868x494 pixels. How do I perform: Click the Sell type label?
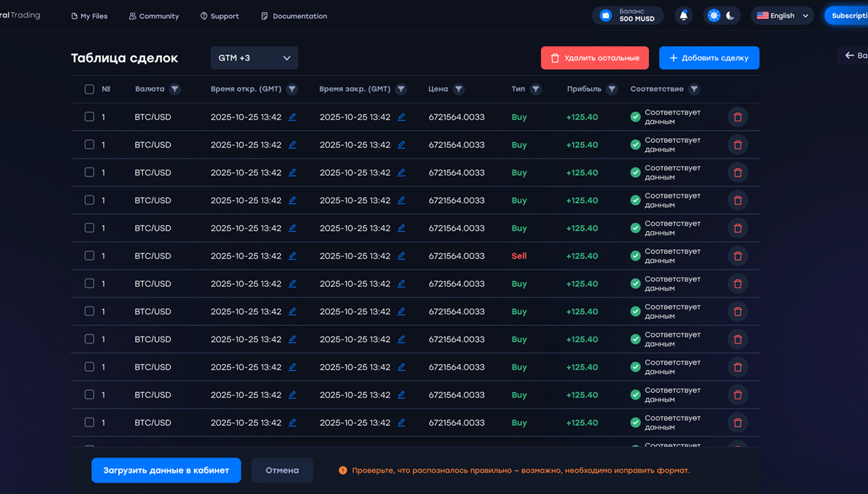coord(519,256)
